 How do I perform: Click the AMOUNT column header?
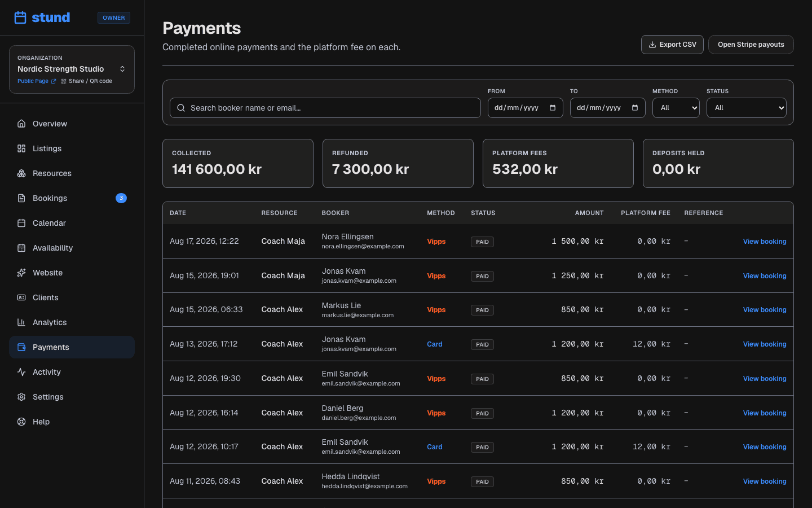589,213
